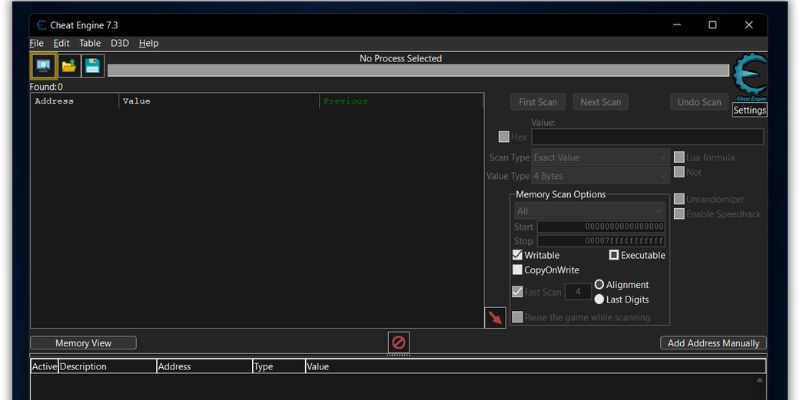Screen dimensions: 800x400
Task: Maximize the Cheat Engine window
Action: (712, 25)
